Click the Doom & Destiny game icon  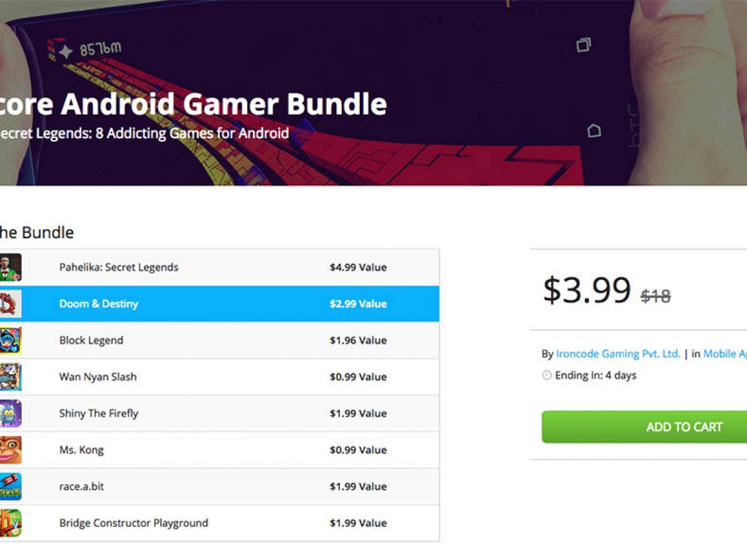[11, 304]
